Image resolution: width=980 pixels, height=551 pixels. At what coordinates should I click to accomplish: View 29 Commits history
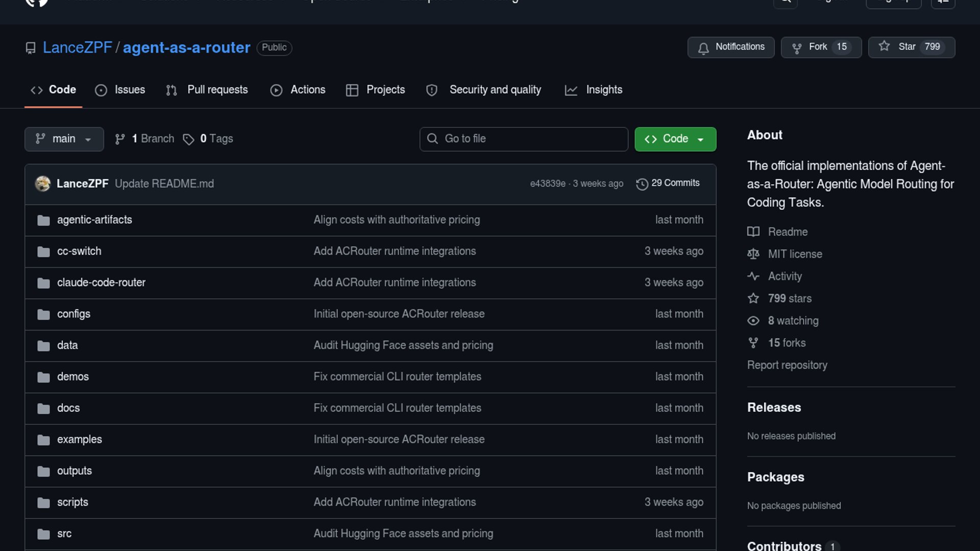tap(668, 183)
